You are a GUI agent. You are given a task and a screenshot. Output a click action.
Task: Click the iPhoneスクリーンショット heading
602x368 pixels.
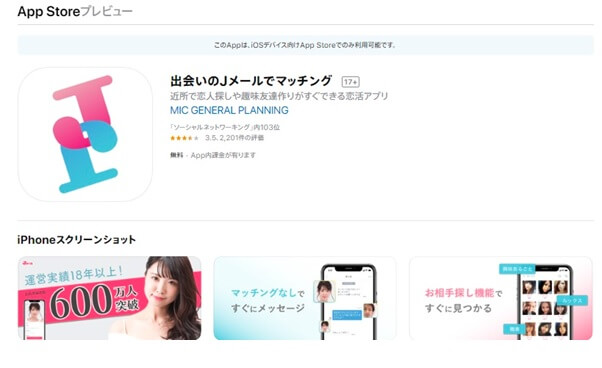76,240
